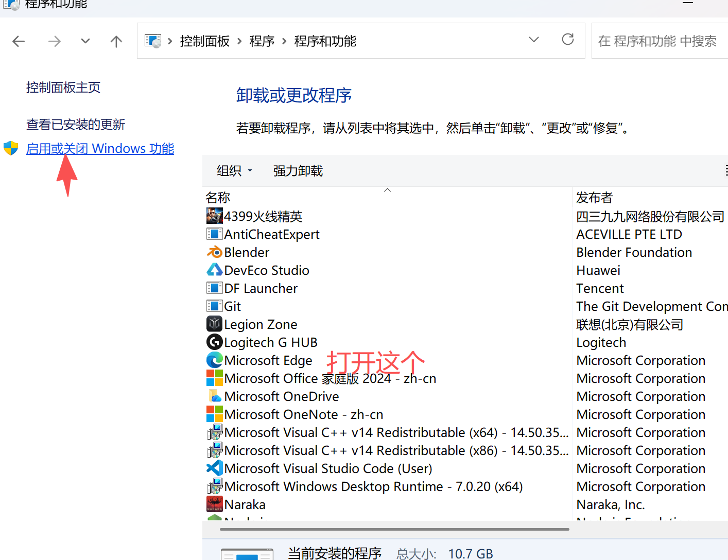Click Visual C++ (x86) Redistributable icon
This screenshot has height=560, width=728.
point(215,450)
